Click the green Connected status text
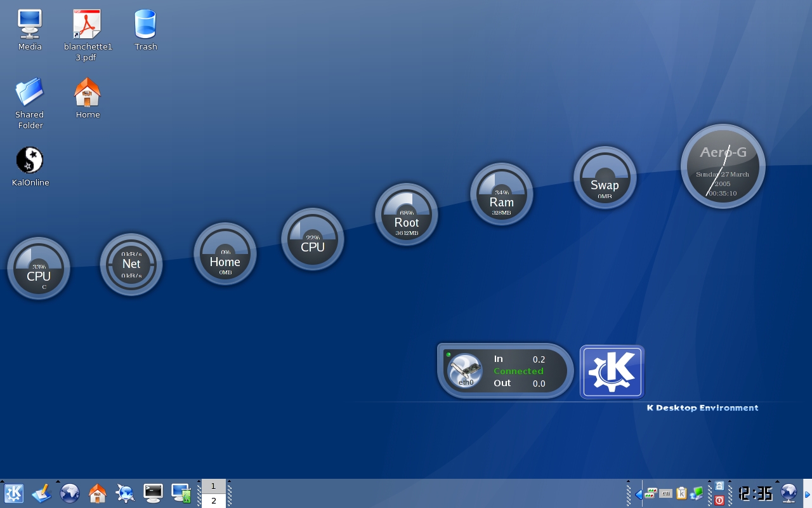This screenshot has width=812, height=508. coord(518,371)
